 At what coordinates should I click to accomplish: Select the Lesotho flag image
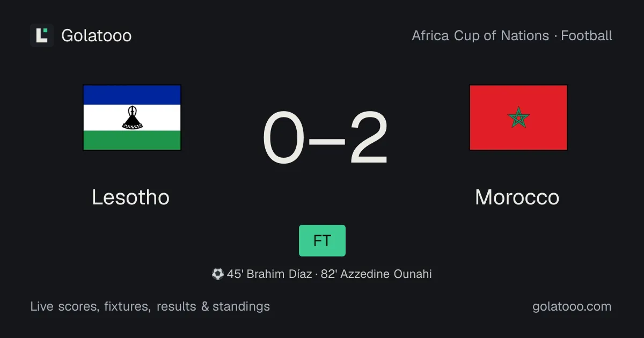tap(132, 117)
